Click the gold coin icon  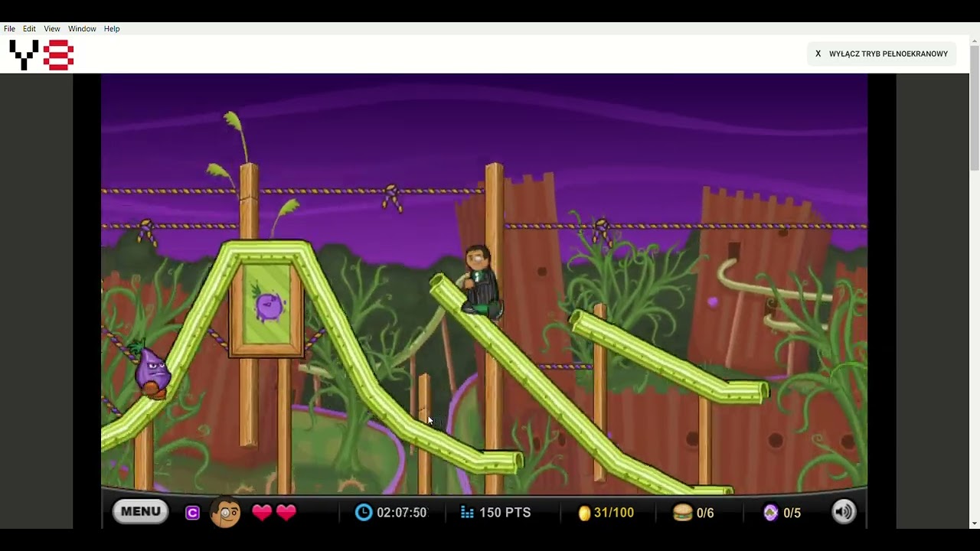click(584, 513)
